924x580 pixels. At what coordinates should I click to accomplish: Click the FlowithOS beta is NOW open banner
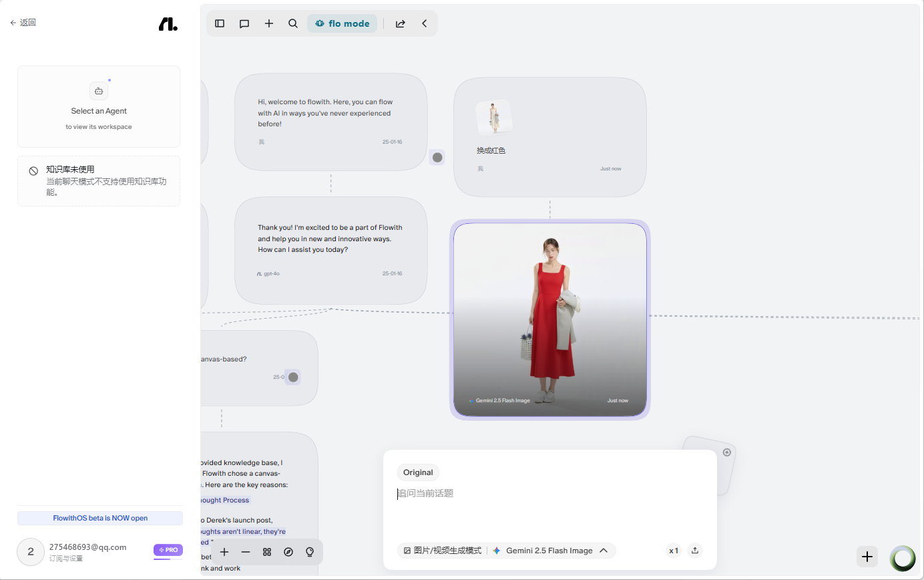(100, 518)
